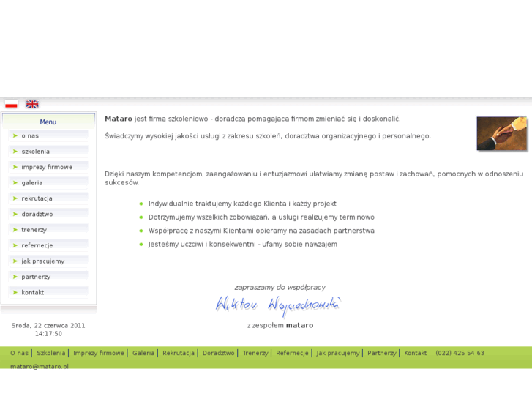Click the bold 'Mataro' word in intro
The height and width of the screenshot is (399, 532).
click(x=119, y=119)
